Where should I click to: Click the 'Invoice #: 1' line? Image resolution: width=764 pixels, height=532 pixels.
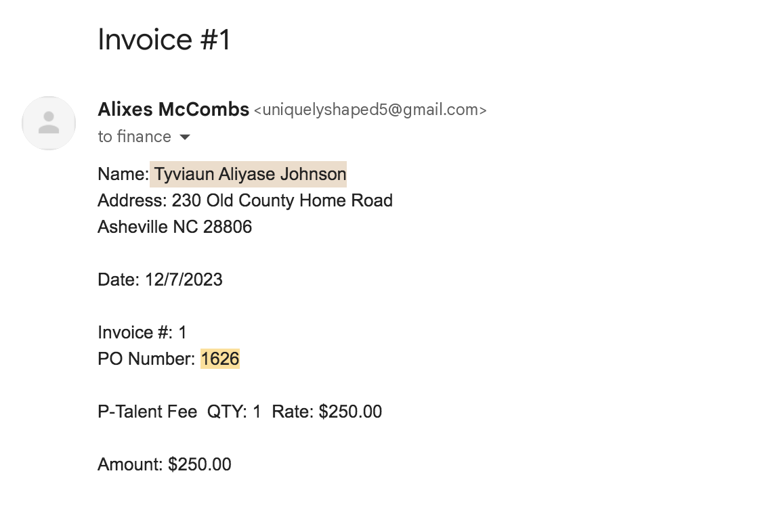(142, 332)
